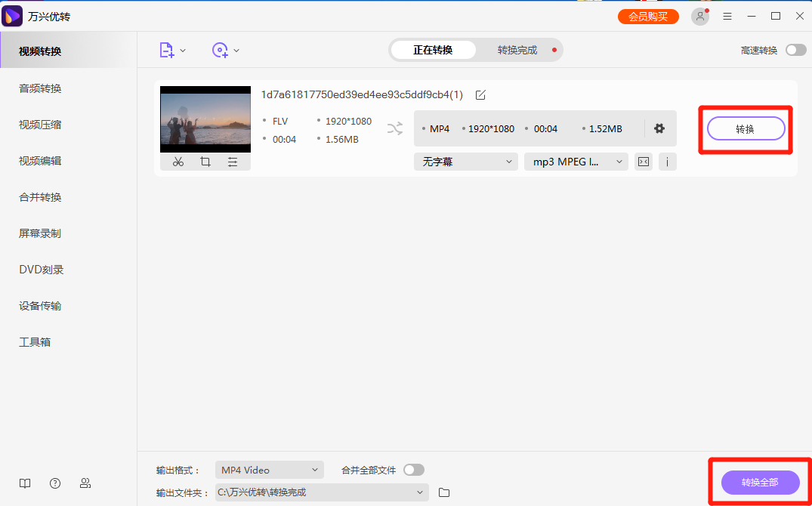
Task: Expand the mp3 MPEG audio track dropdown
Action: coord(576,161)
